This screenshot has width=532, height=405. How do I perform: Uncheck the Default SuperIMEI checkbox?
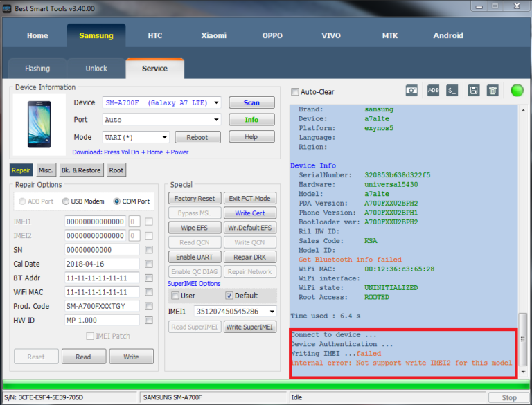pos(229,296)
